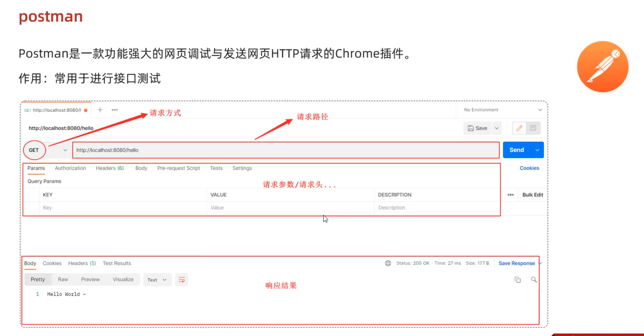Click the globe network icon near Status

(x=388, y=263)
